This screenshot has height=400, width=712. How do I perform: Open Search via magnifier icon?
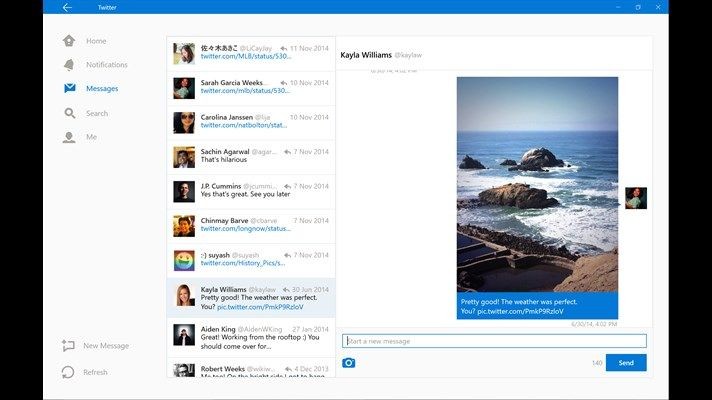point(69,113)
